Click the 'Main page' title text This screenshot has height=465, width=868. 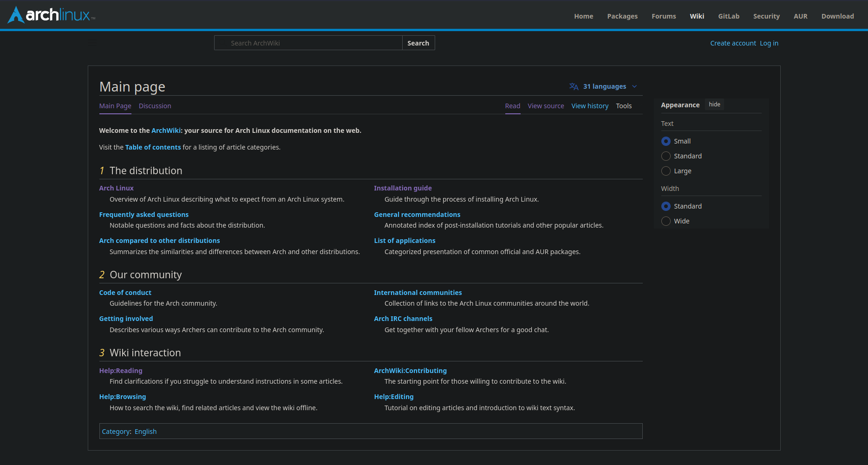pos(132,87)
